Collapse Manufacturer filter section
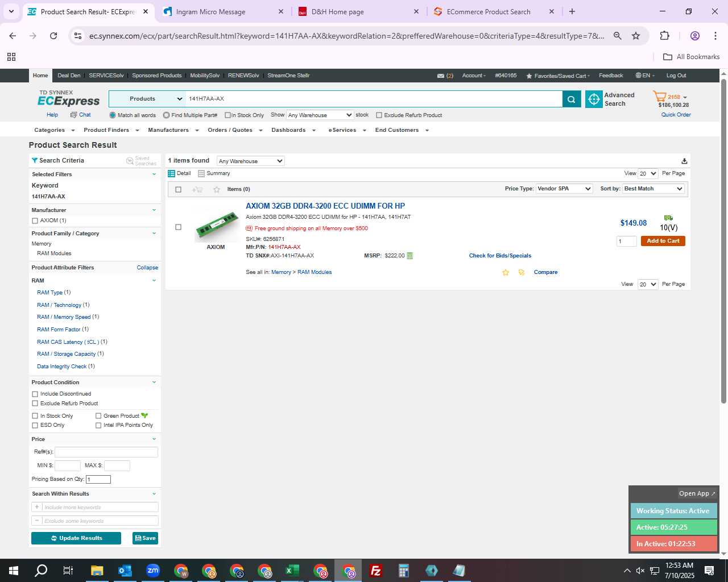 154,210
